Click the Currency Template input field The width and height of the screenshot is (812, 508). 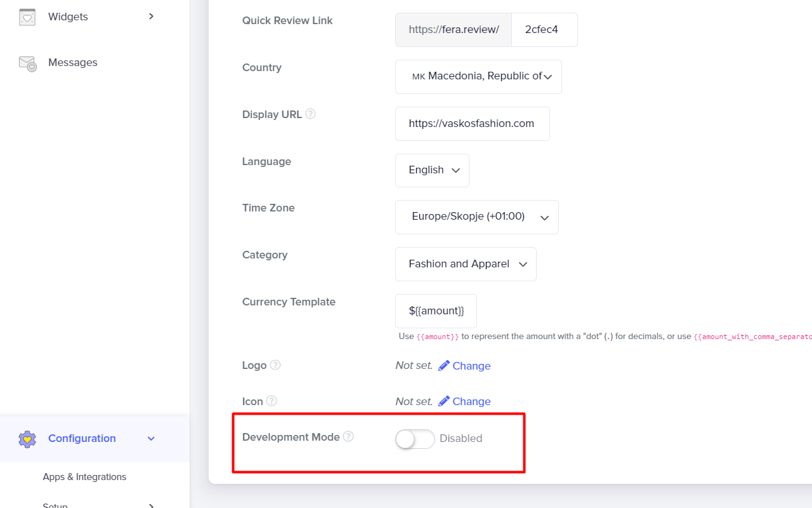coord(436,311)
